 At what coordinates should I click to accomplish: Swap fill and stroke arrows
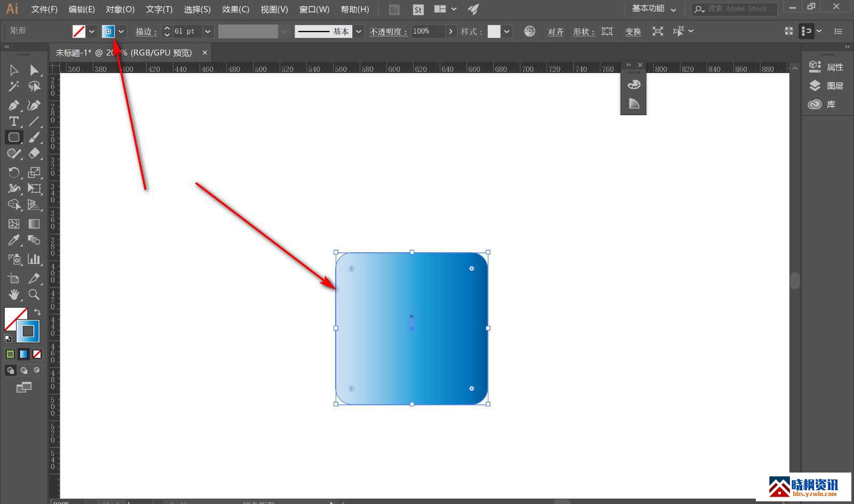pos(37,311)
